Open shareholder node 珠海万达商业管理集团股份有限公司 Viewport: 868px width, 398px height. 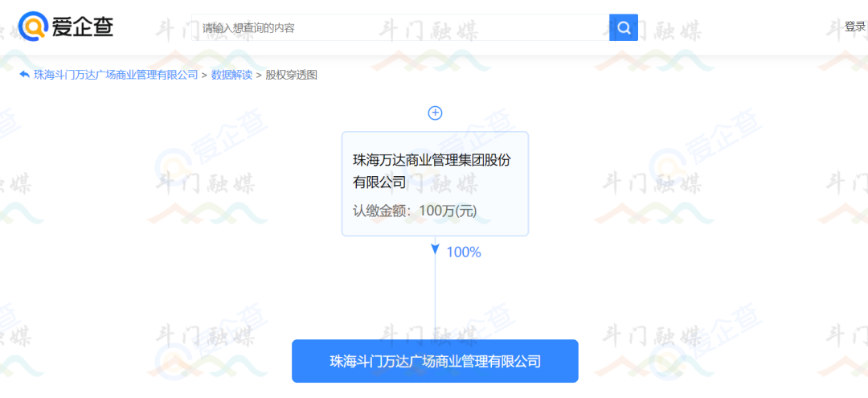435,184
